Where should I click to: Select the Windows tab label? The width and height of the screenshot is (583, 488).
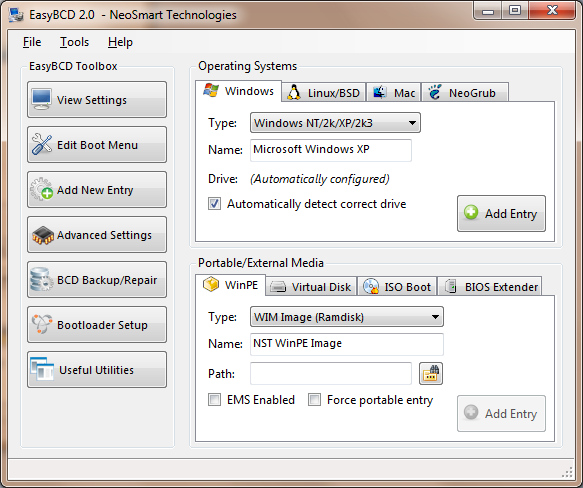[249, 91]
